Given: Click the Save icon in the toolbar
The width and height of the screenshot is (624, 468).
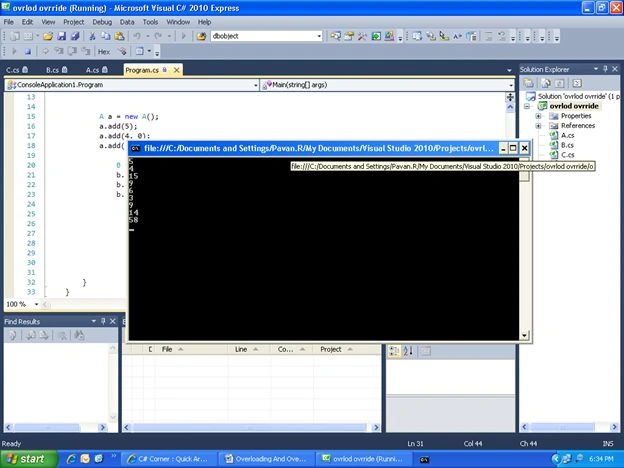Looking at the screenshot, I should click(62, 36).
